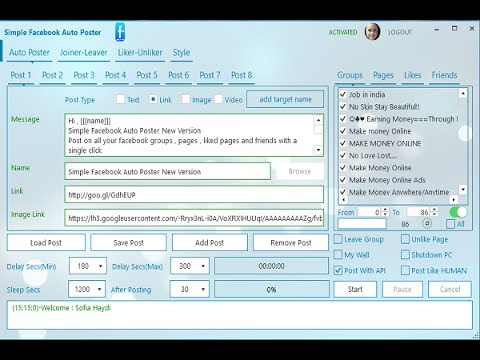Switch to Liker-Unliker tab
Viewport: 480px width, 360px height.
point(140,52)
